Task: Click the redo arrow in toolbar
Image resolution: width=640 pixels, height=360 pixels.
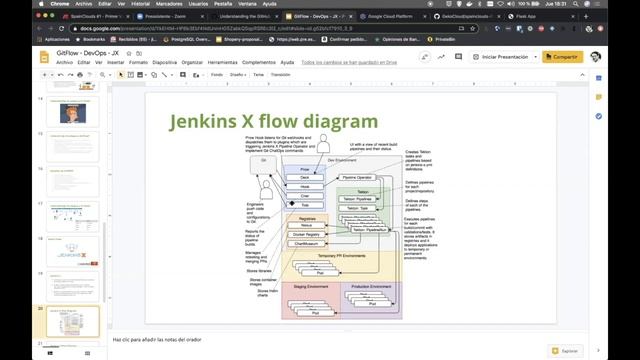Action: tap(70, 75)
